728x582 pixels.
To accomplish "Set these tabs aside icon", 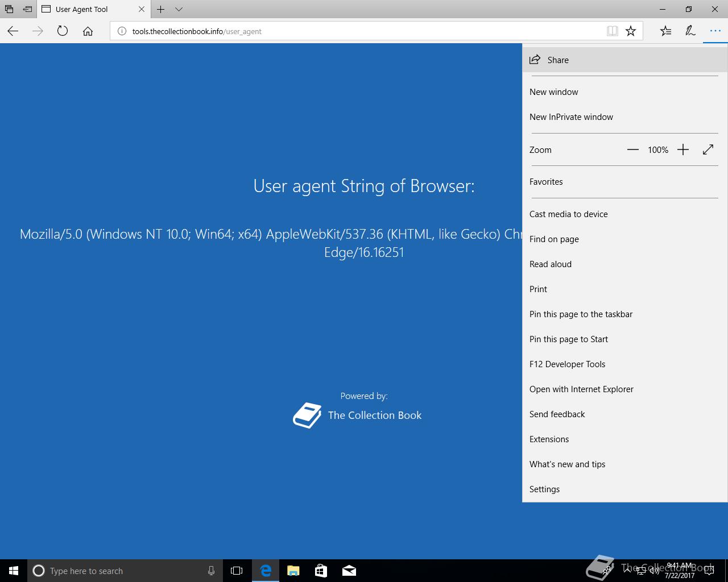I will click(x=27, y=9).
